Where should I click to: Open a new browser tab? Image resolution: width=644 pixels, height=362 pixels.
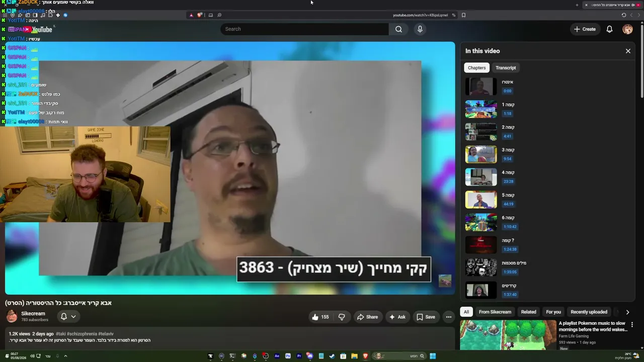click(577, 5)
